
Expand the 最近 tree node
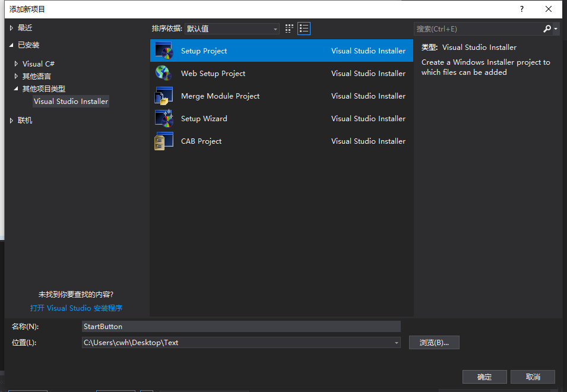(11, 28)
